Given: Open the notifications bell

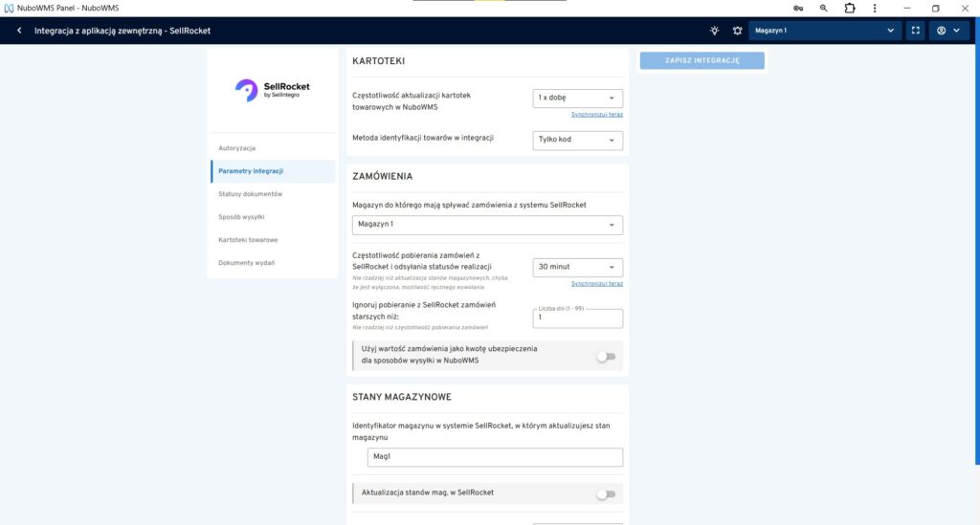Looking at the screenshot, I should pos(737,31).
